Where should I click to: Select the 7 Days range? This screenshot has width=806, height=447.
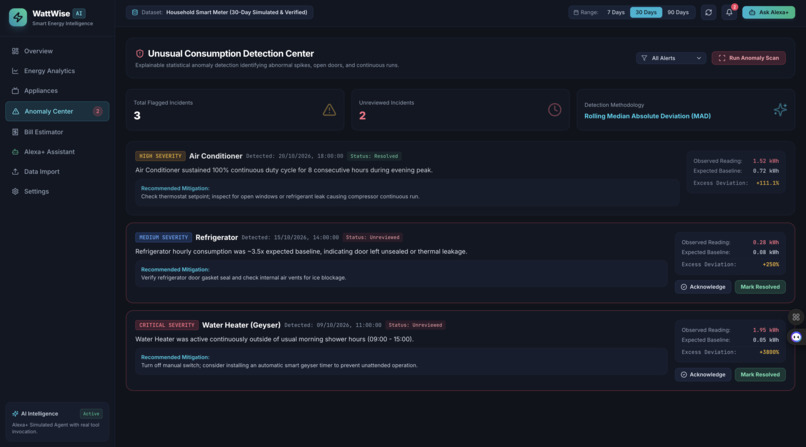[x=616, y=12]
